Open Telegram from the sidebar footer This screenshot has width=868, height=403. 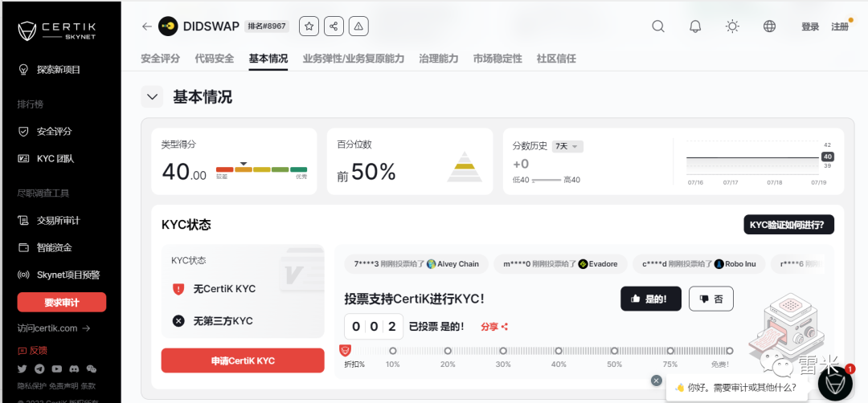click(x=39, y=368)
